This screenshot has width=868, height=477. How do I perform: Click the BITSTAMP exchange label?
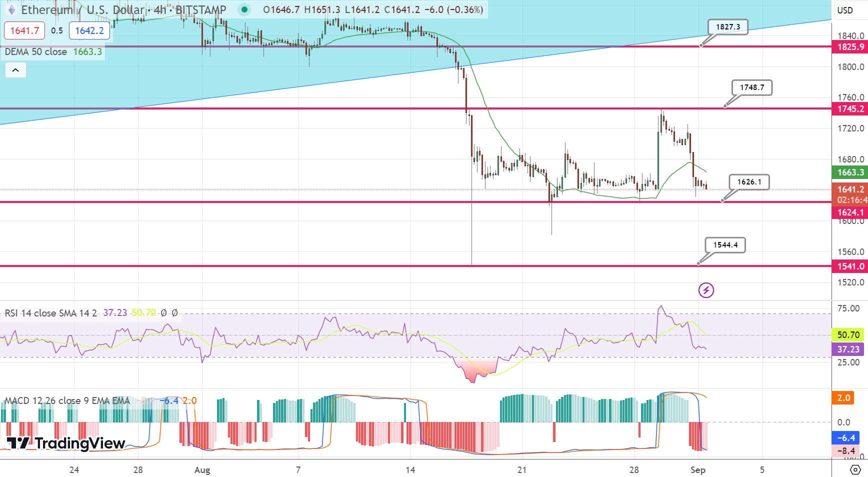point(201,9)
